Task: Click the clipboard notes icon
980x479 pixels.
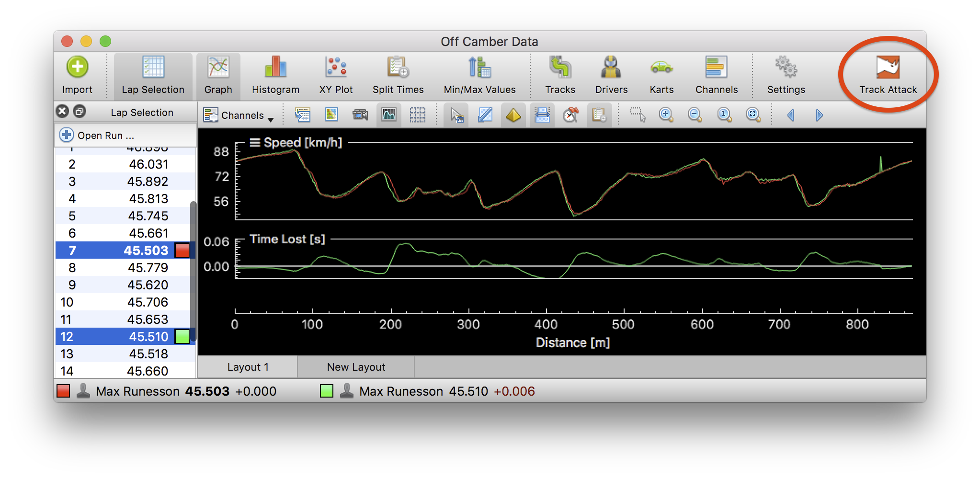Action: [599, 115]
